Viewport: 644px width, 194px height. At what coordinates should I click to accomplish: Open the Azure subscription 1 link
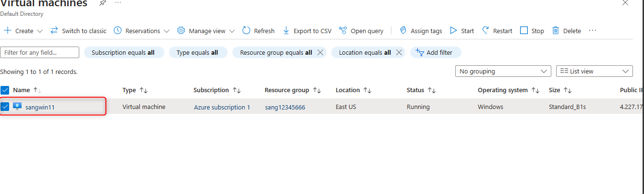pos(222,107)
